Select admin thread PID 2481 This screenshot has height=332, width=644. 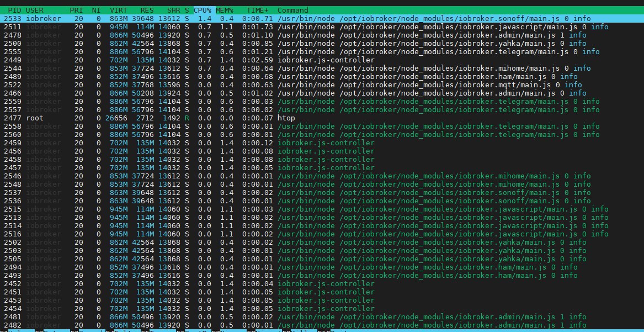coord(322,317)
